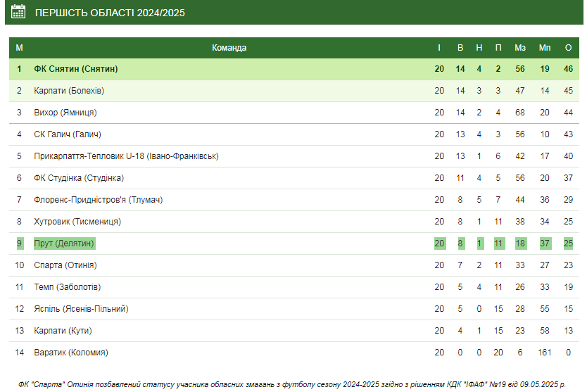The width and height of the screenshot is (587, 392).
Task: Open ФК Снятин (Снятин) team row
Action: [294, 69]
